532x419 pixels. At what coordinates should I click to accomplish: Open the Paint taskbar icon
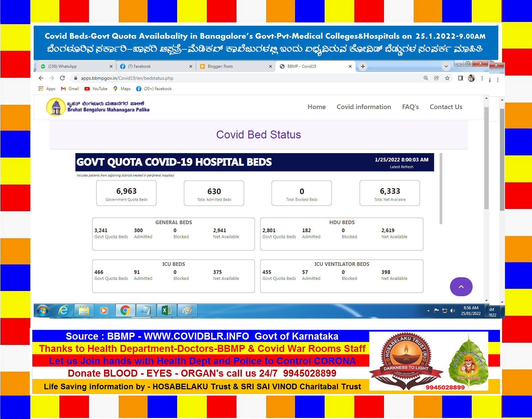click(x=187, y=311)
